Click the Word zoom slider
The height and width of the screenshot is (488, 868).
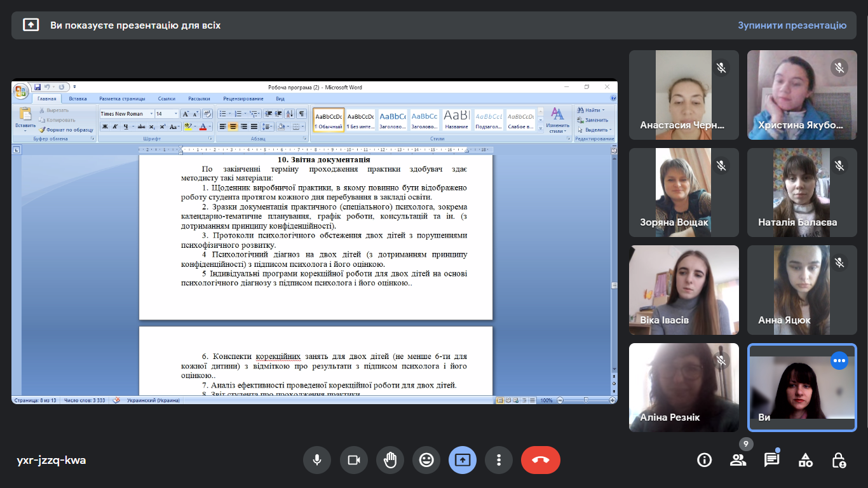pyautogui.click(x=585, y=400)
